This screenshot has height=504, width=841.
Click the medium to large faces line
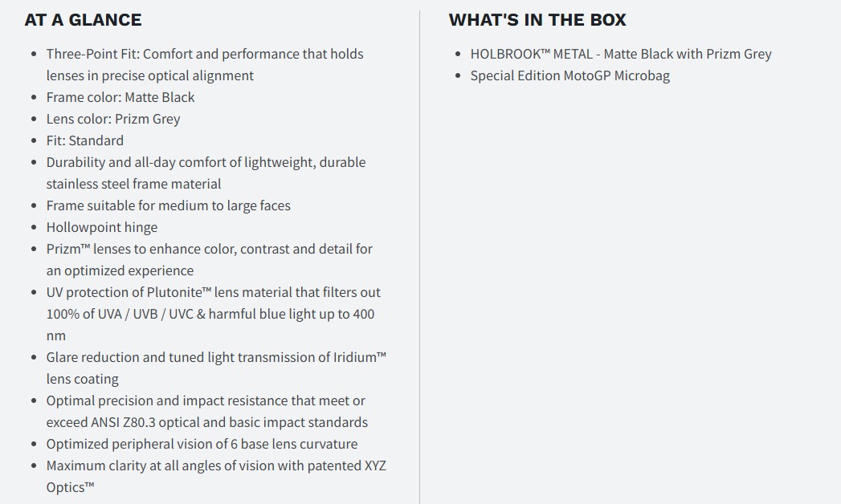[168, 205]
